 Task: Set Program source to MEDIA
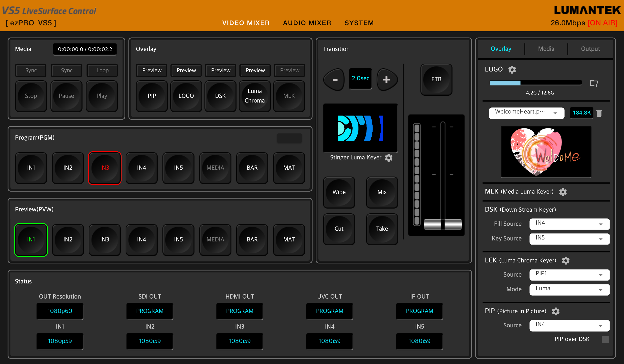(x=215, y=168)
